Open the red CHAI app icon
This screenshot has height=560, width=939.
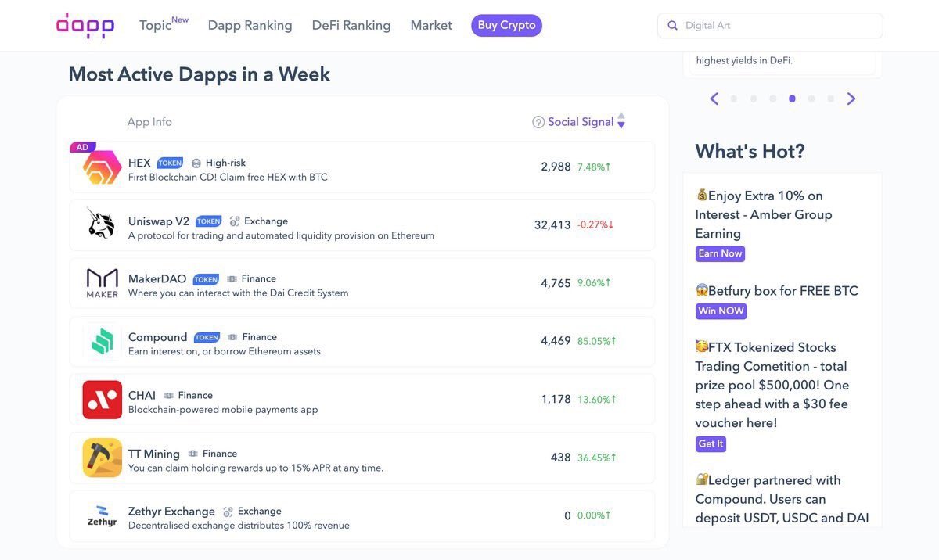[103, 400]
